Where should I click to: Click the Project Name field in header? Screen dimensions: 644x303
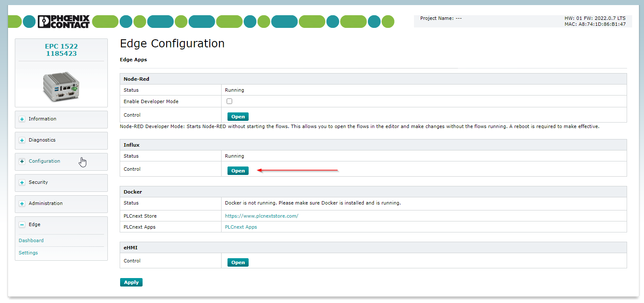click(441, 19)
